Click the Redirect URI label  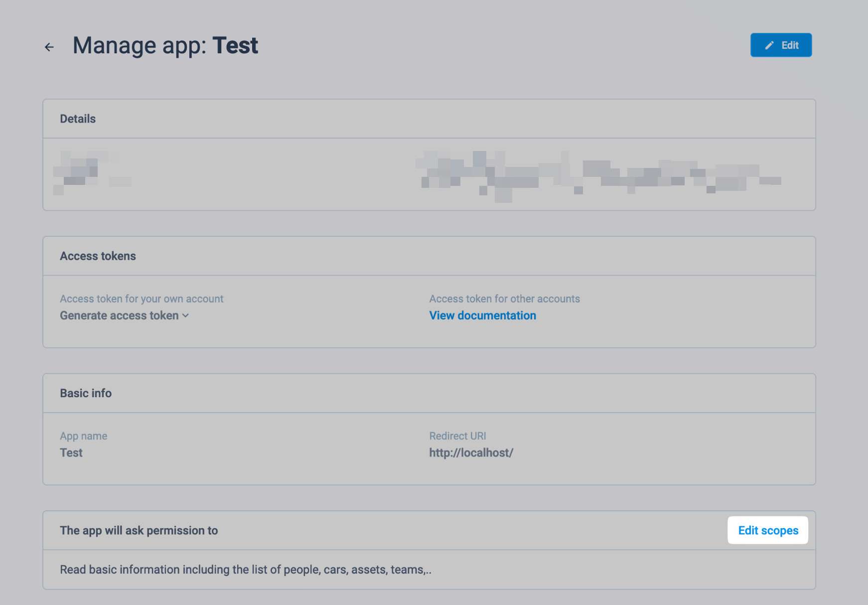point(457,436)
